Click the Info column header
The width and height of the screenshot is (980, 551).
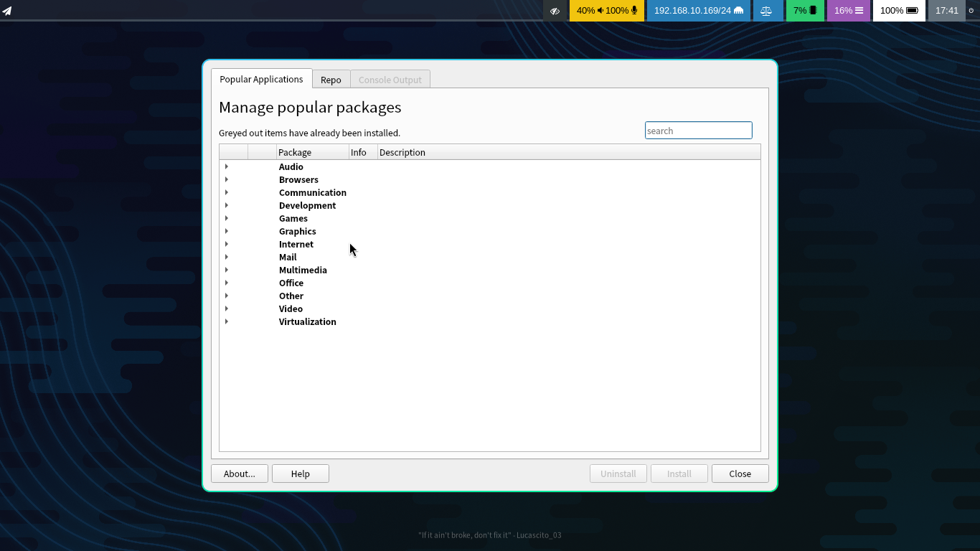363,152
